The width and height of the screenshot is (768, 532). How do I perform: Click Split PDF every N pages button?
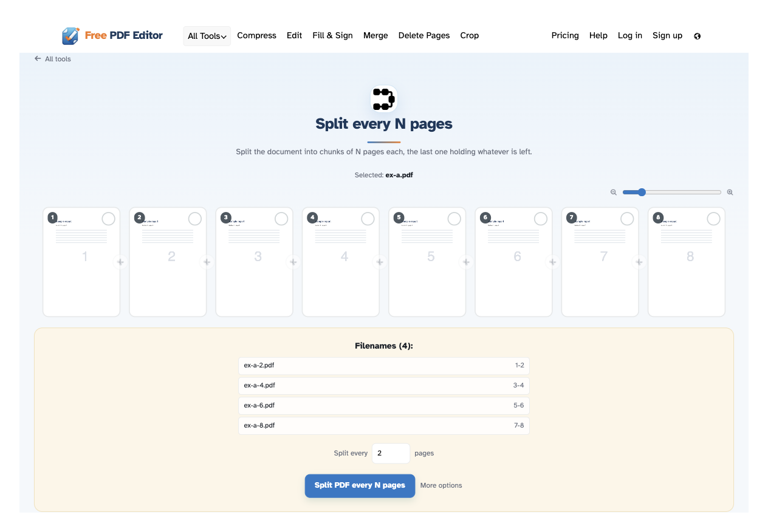360,486
